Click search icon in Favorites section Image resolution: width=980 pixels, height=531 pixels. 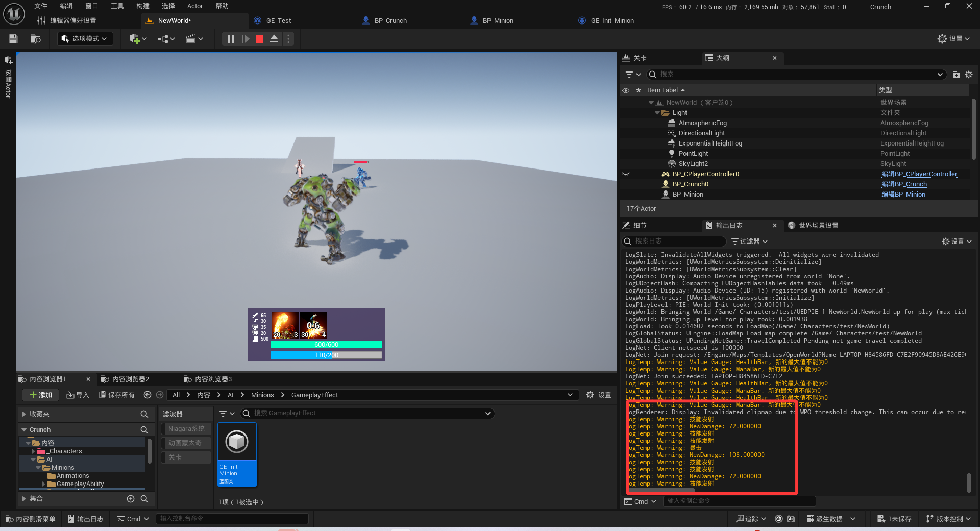tap(144, 414)
